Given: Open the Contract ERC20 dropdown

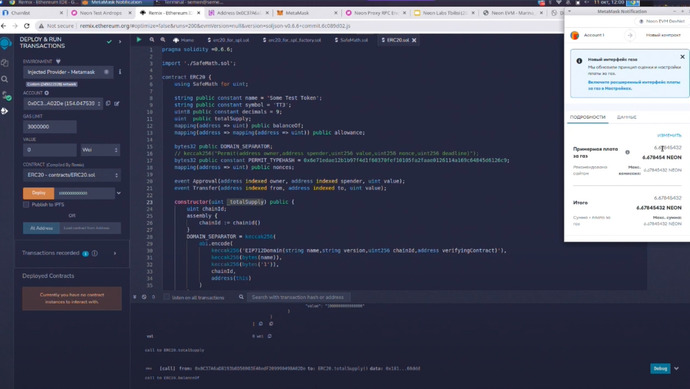Looking at the screenshot, I should tap(72, 175).
